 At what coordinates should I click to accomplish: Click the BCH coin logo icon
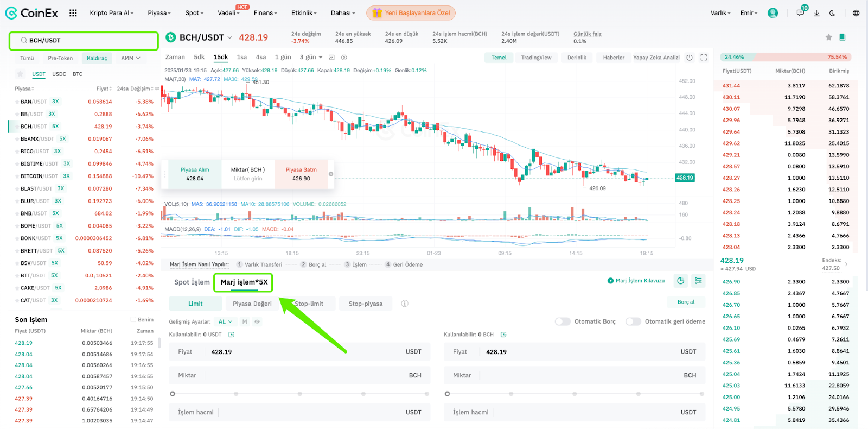[x=171, y=37]
